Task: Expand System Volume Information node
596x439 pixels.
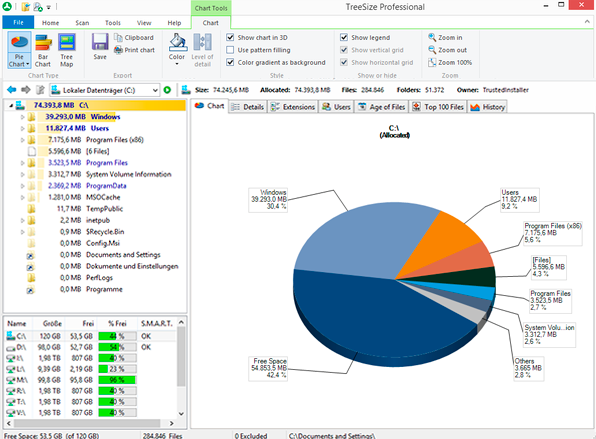Action: coord(22,174)
